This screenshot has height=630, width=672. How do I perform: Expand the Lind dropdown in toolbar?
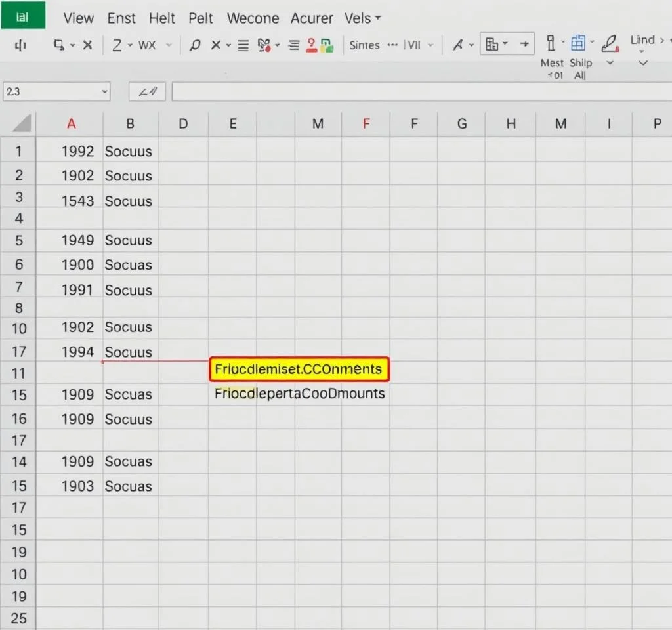click(642, 41)
